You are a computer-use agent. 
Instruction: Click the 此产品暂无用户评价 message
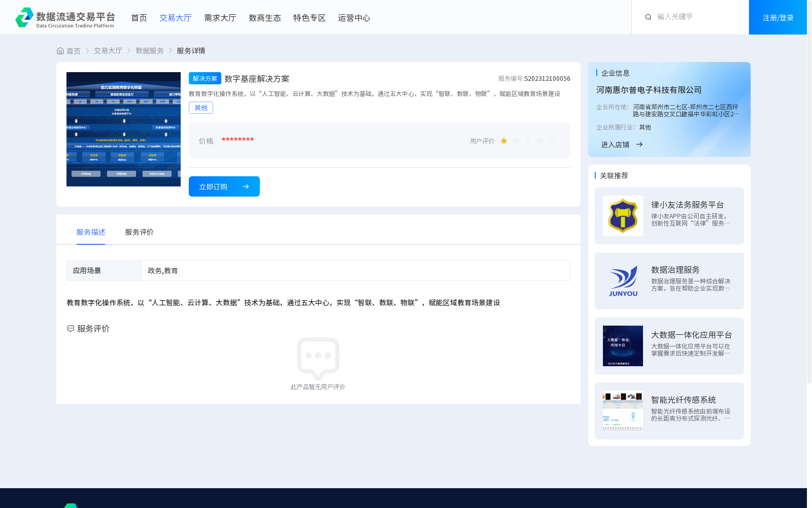(318, 387)
